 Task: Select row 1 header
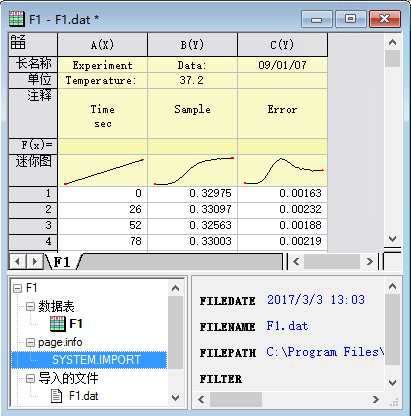click(x=33, y=194)
